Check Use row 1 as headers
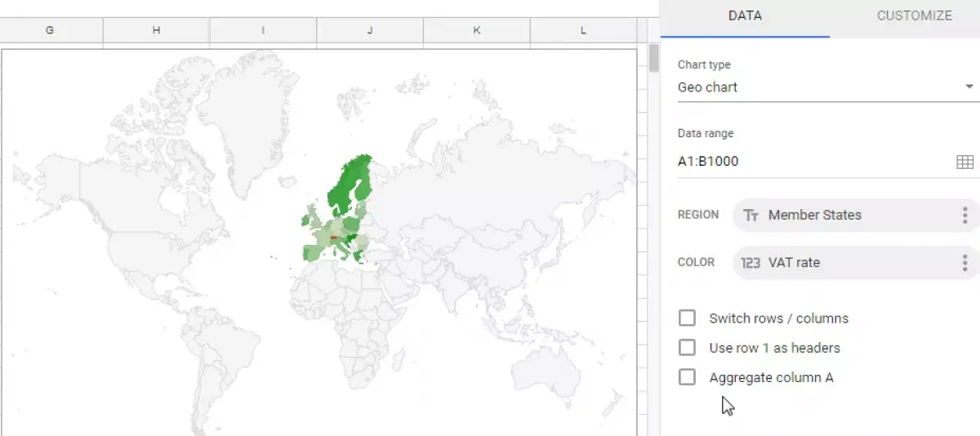 click(687, 348)
